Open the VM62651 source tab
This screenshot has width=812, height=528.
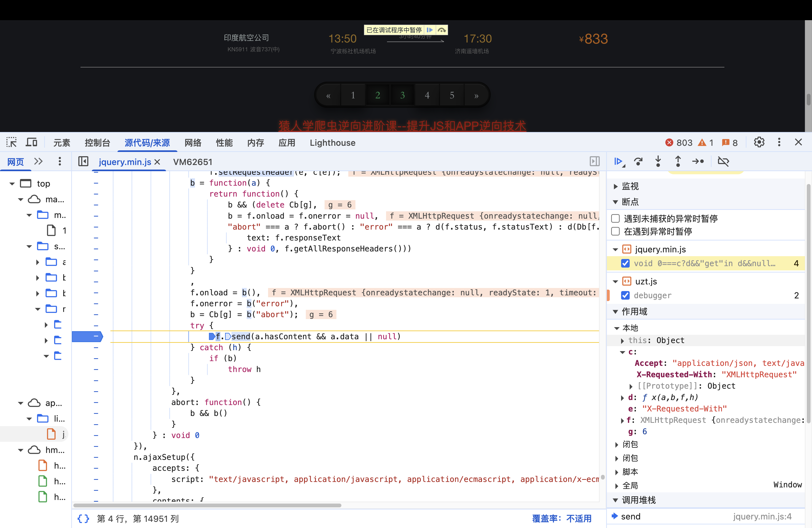(192, 162)
